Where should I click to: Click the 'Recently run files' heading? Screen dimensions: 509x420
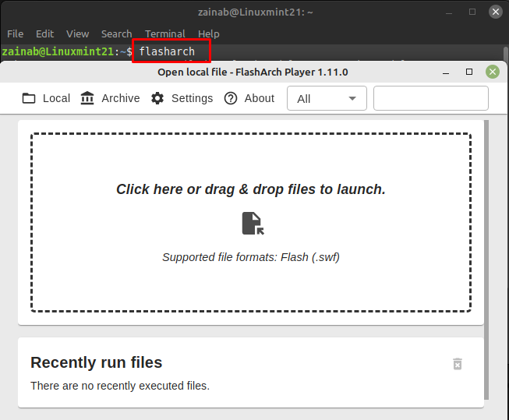tap(96, 362)
